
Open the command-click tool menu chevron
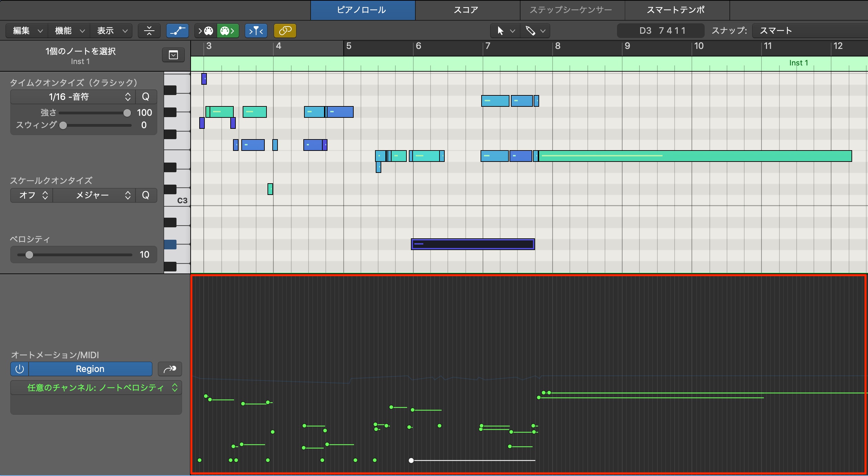coord(543,31)
